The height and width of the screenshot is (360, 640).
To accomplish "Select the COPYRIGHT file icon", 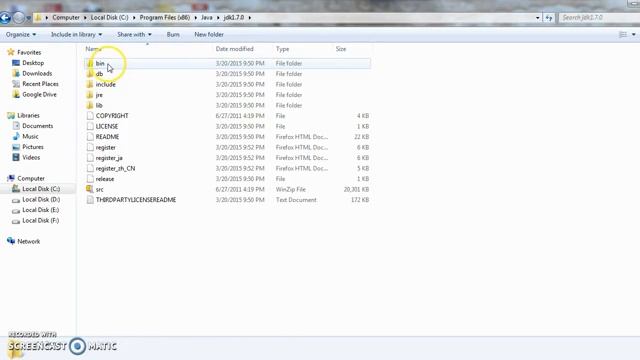I will click(x=90, y=116).
